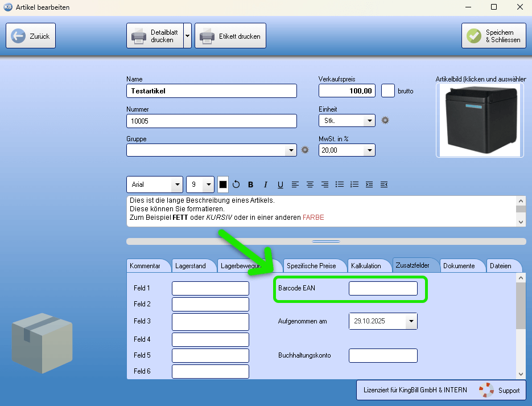Click Speichern & Schliessen button

pyautogui.click(x=493, y=36)
